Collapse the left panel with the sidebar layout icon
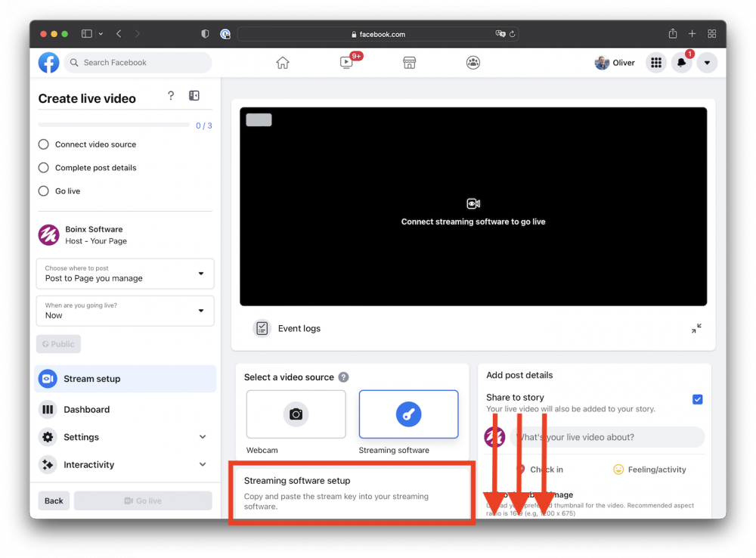Screen dimensions: 756x558 pyautogui.click(x=194, y=95)
